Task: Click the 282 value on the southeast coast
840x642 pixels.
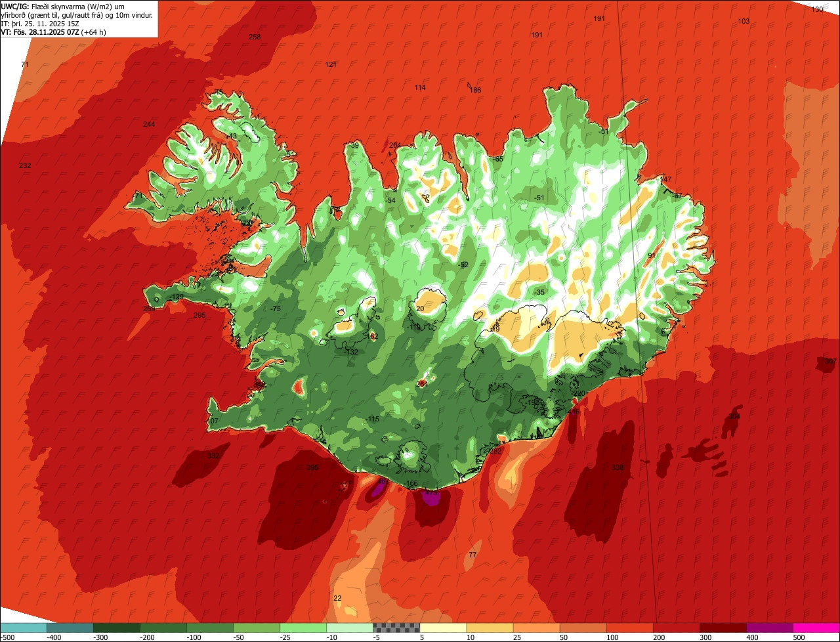Action: (495, 451)
